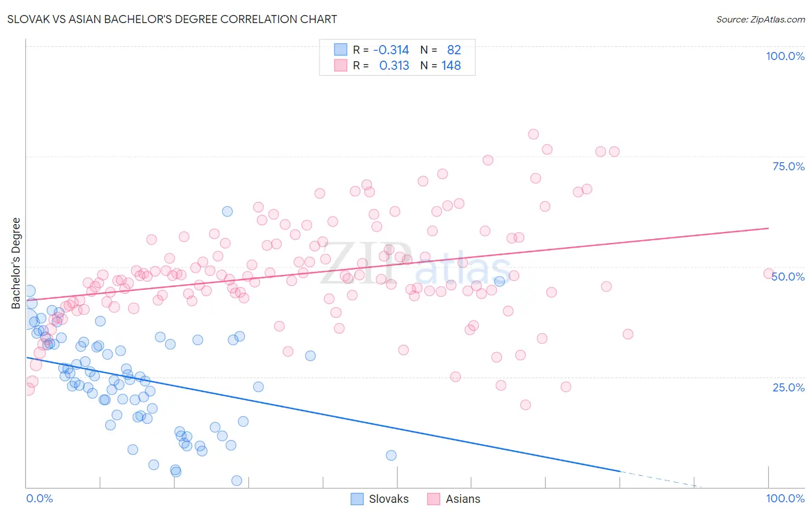The image size is (812, 515).
Task: Click the blue Slovaks legend swatch
Action: click(357, 499)
